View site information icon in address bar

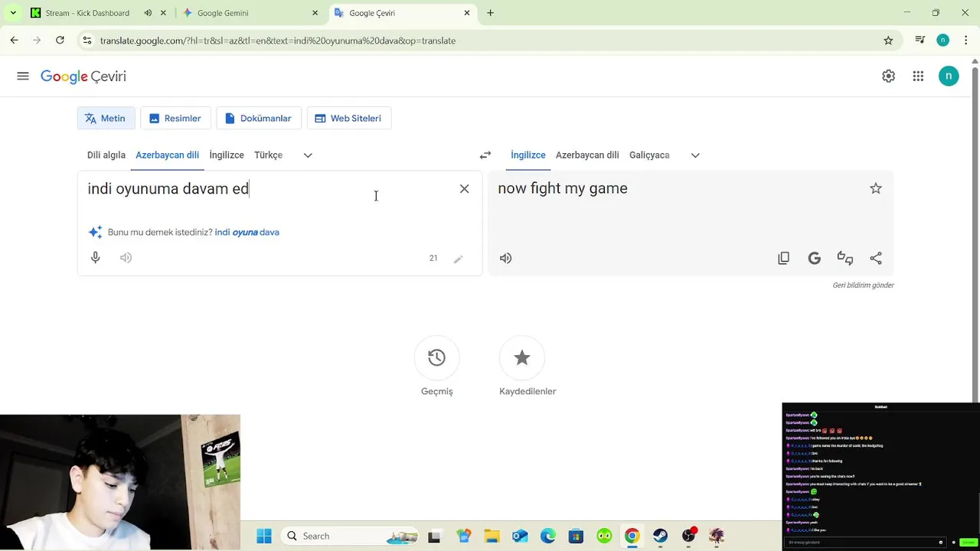pyautogui.click(x=87, y=41)
